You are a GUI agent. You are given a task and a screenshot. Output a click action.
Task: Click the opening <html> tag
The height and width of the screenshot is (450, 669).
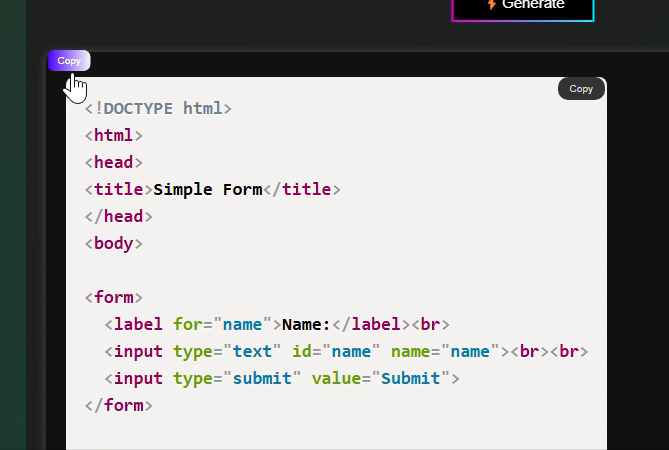114,135
